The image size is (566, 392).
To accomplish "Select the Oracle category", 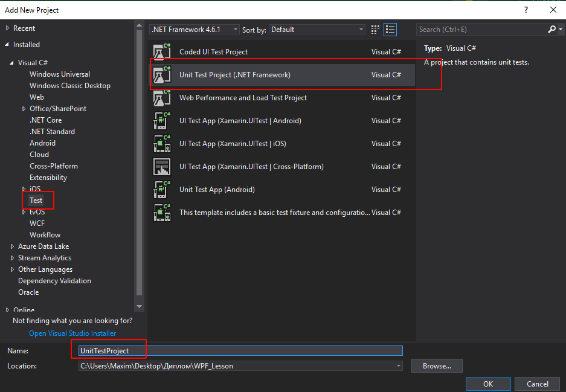I will tap(28, 292).
